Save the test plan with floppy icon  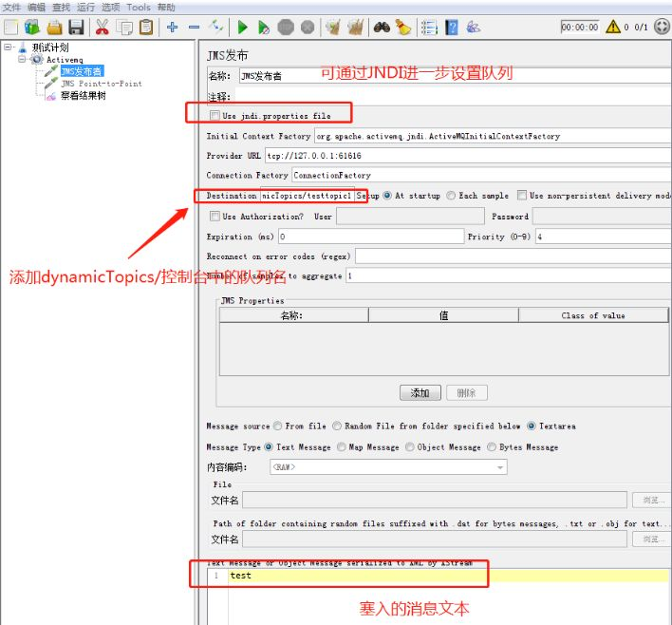[76, 28]
